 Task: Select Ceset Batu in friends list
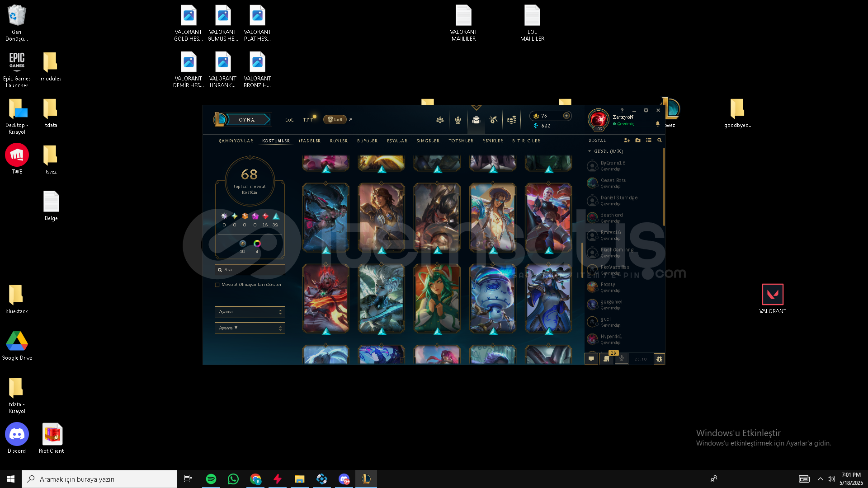[x=624, y=183]
